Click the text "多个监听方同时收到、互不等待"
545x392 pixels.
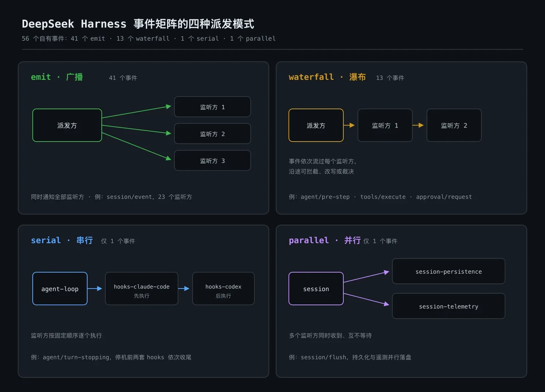pyautogui.click(x=330, y=335)
